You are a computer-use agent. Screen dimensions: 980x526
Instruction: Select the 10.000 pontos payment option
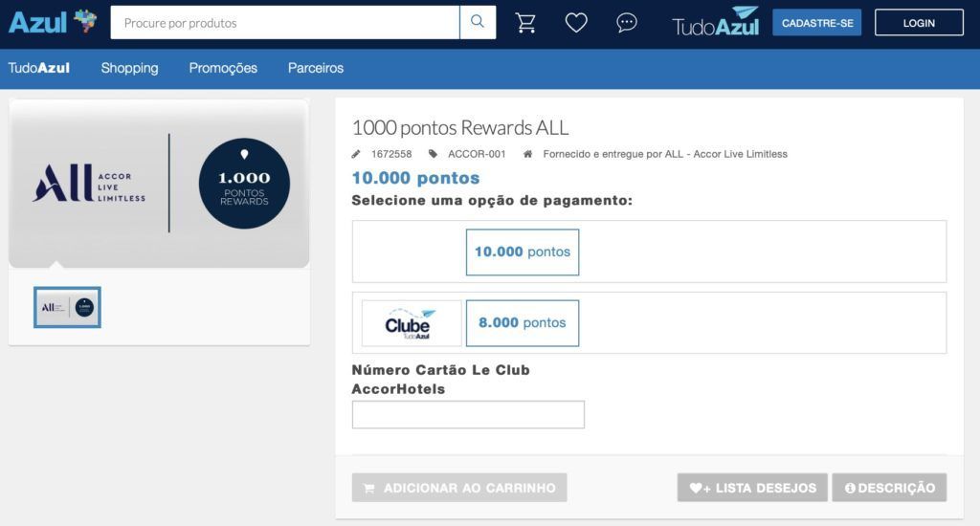tap(523, 252)
